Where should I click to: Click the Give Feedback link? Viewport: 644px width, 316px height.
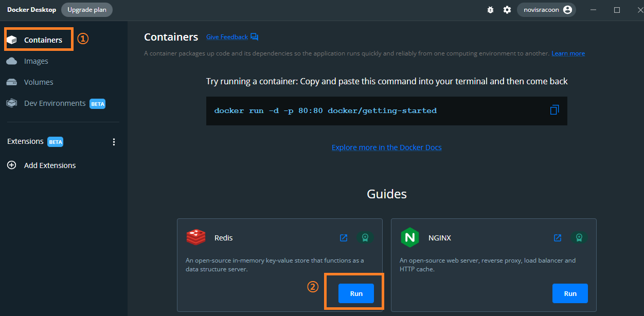click(x=227, y=37)
